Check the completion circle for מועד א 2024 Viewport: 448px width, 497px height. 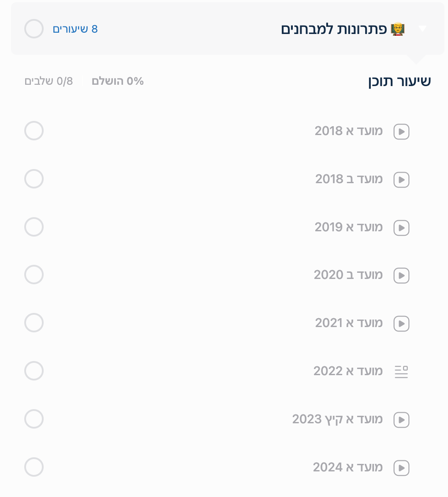tap(34, 467)
